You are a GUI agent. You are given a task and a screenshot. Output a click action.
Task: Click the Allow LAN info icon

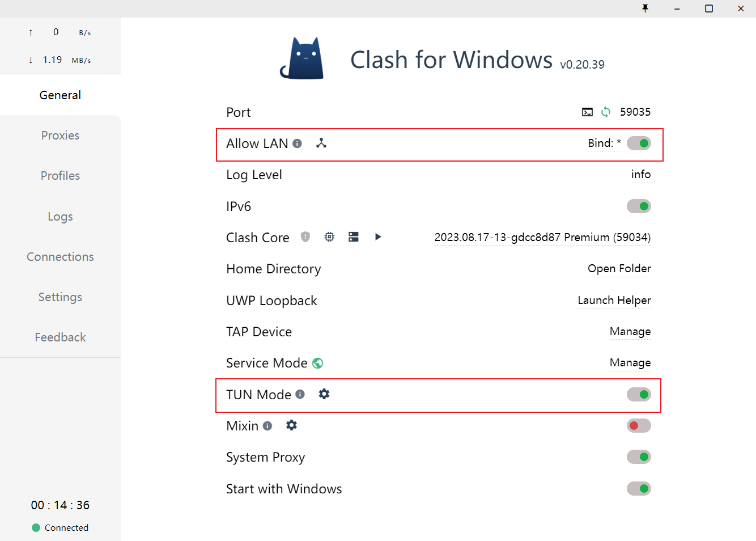point(297,143)
